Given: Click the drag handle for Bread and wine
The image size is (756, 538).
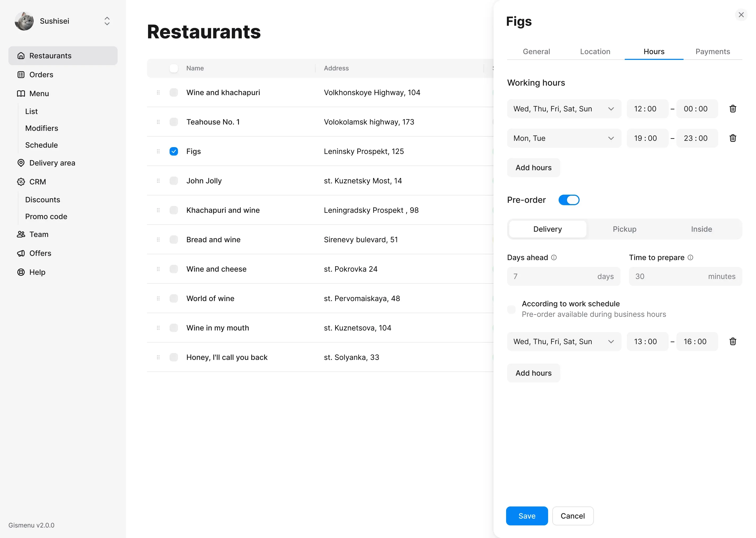Looking at the screenshot, I should click(x=158, y=240).
